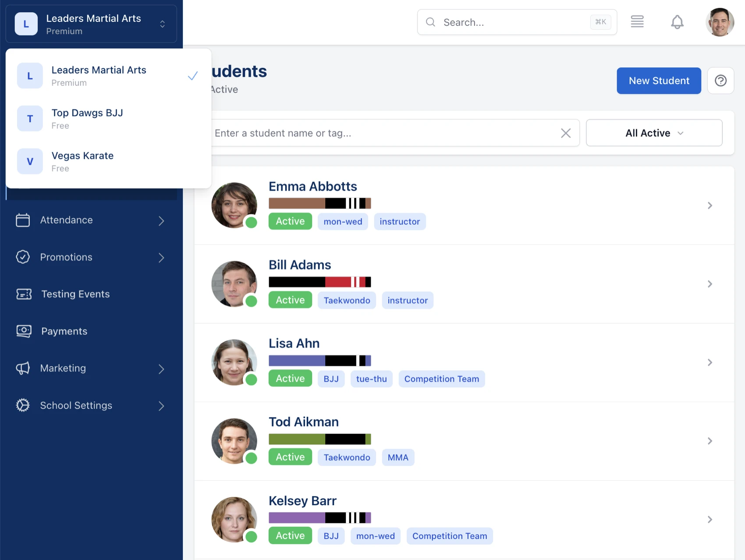745x560 pixels.
Task: Click the New Student button
Action: tap(658, 81)
